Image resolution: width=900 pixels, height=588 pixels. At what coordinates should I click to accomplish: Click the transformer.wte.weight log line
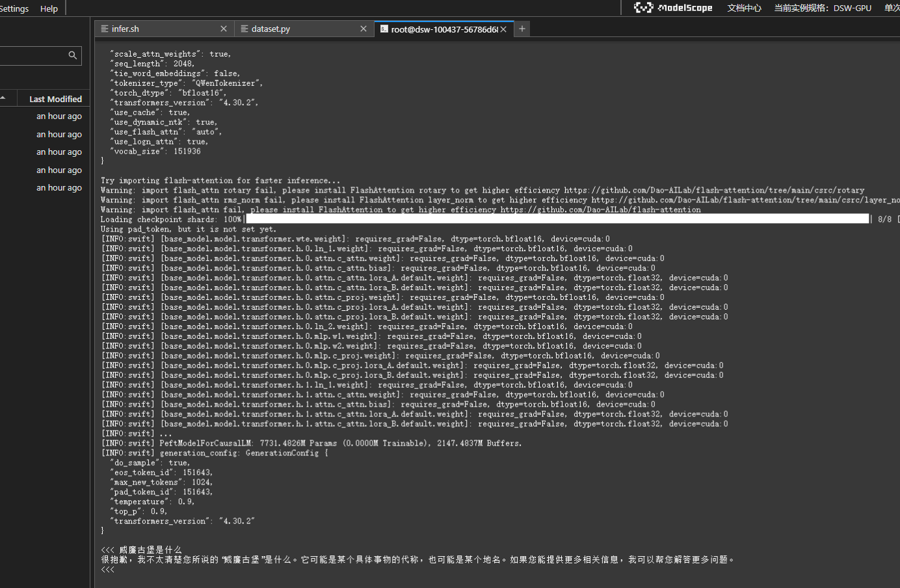[x=356, y=239]
